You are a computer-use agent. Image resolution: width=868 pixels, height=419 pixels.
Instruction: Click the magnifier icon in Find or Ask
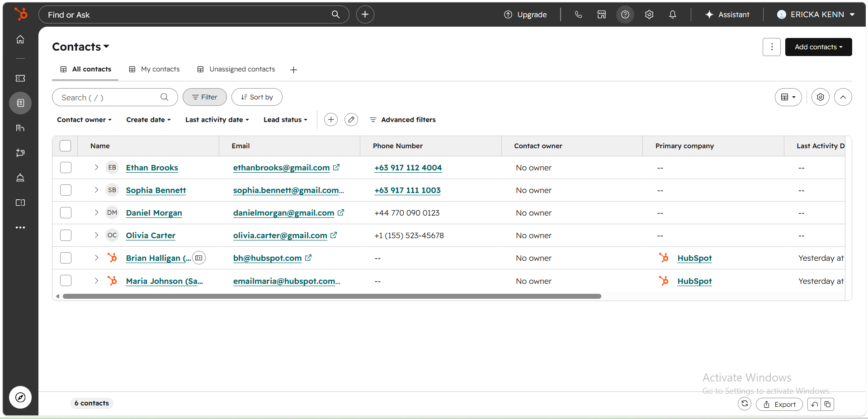pyautogui.click(x=335, y=14)
